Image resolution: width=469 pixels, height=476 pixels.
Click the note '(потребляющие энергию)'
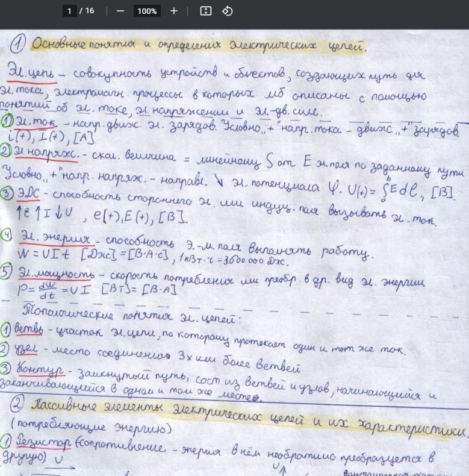pos(91,425)
